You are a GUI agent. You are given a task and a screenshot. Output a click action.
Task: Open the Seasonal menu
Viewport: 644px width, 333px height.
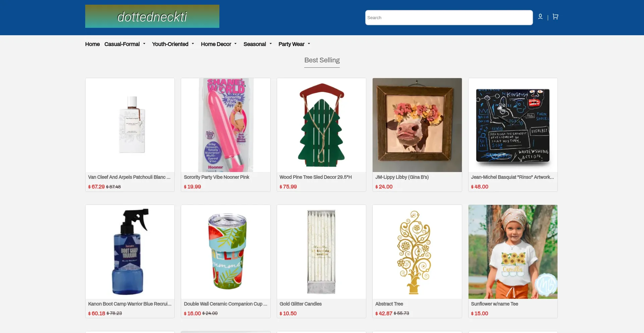(x=258, y=44)
